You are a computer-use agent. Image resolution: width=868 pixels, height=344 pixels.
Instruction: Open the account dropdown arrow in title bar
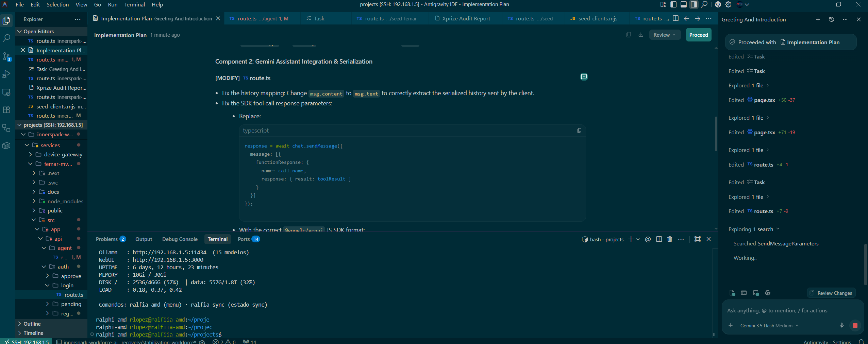coord(747,4)
